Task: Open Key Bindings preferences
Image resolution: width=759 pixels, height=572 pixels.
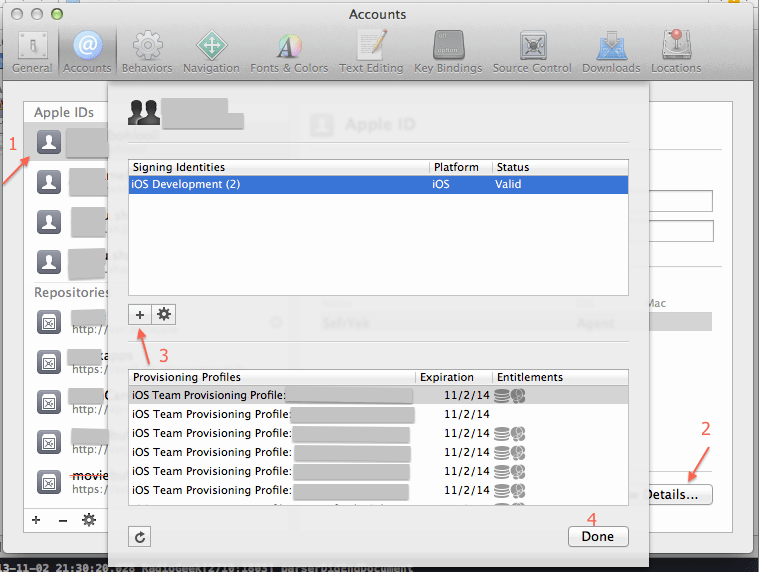Action: tap(448, 52)
